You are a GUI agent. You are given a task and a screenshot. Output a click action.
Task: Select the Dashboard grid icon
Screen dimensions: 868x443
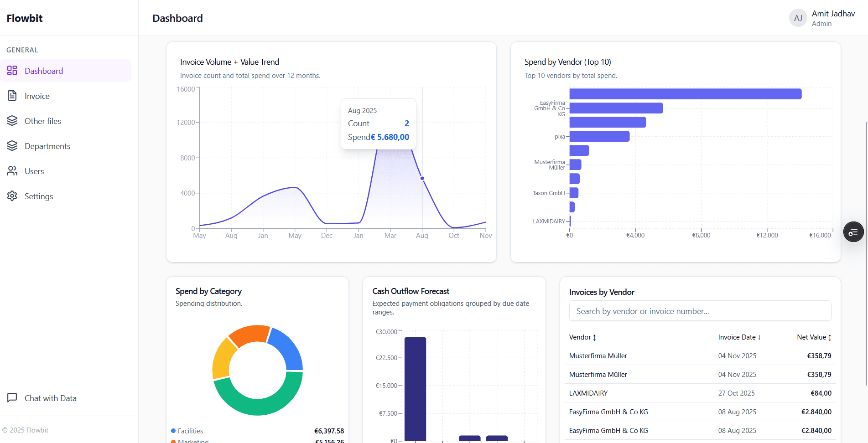pos(12,71)
